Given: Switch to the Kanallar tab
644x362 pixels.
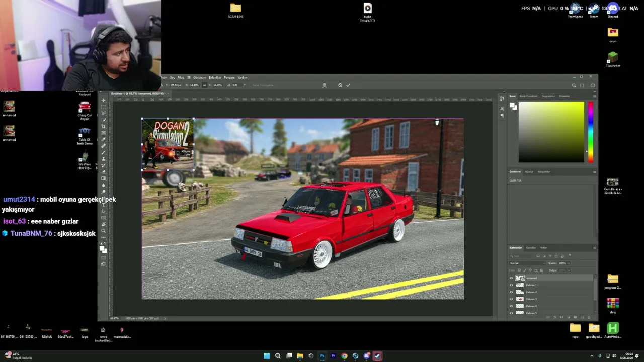Looking at the screenshot, I should [531, 248].
